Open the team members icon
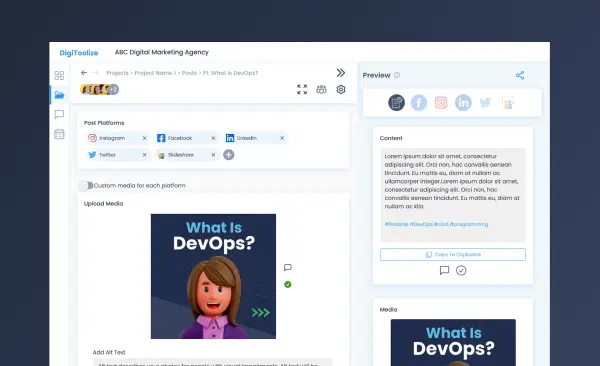The image size is (600, 366). (x=321, y=89)
